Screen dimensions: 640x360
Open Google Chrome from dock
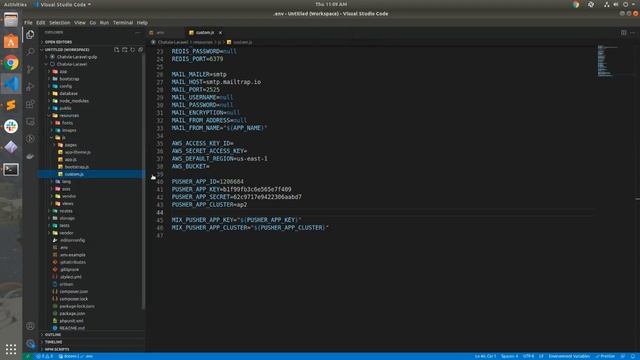11,63
